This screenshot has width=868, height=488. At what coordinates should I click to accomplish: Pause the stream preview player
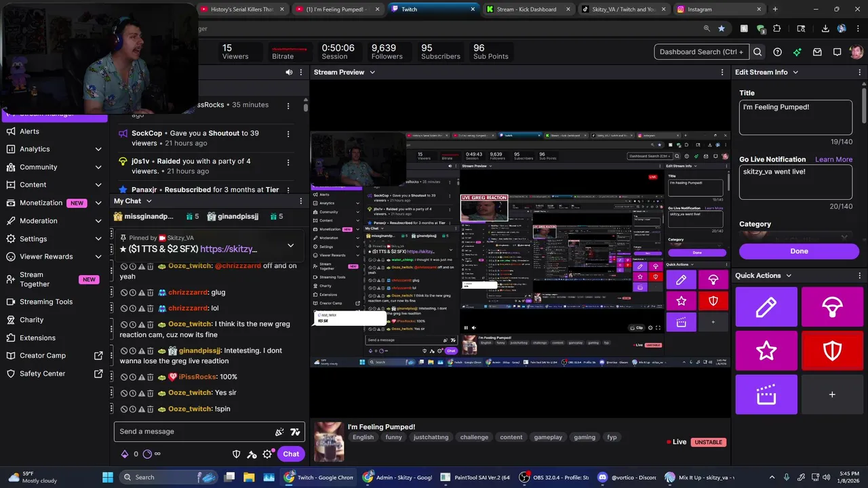point(466,328)
